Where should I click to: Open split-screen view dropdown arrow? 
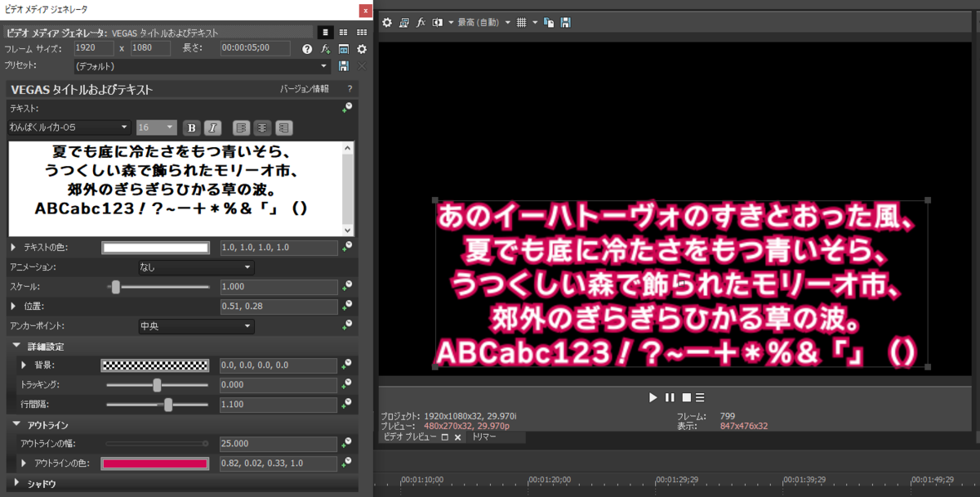coord(451,23)
